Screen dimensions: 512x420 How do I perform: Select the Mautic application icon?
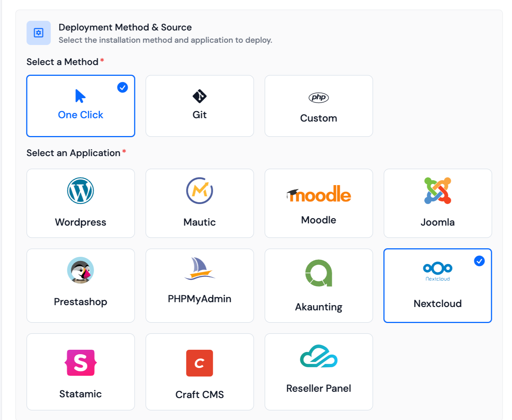pos(199,191)
